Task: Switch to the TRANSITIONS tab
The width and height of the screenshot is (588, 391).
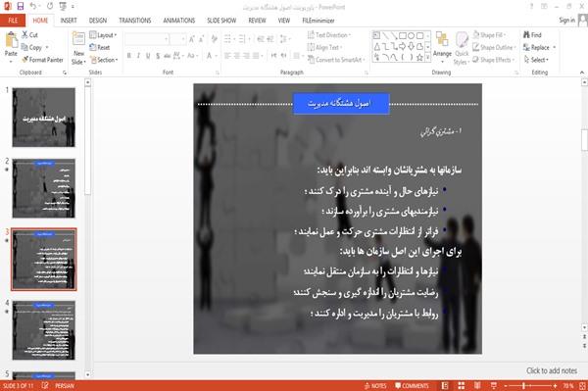Action: 135,21
